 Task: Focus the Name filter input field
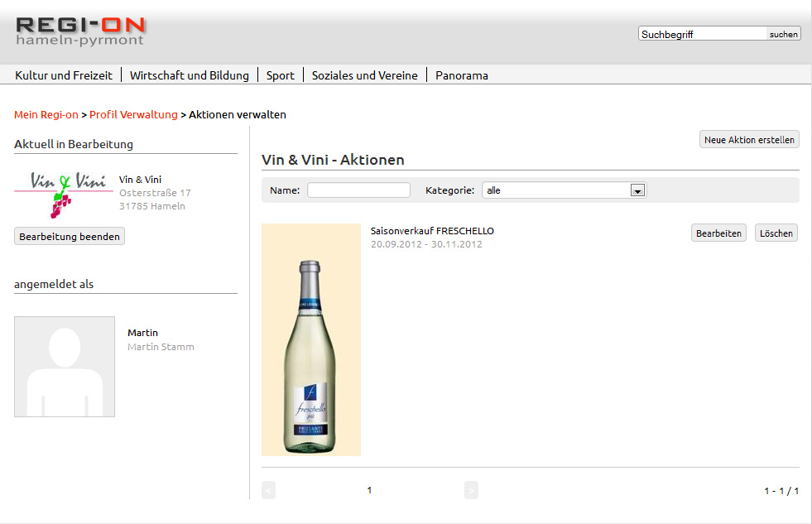[x=358, y=190]
